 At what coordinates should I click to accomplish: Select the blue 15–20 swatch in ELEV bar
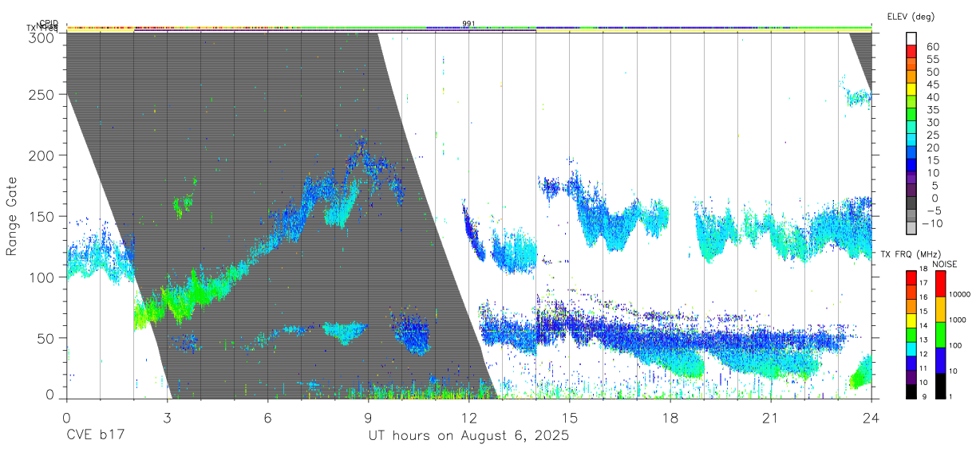tap(911, 154)
